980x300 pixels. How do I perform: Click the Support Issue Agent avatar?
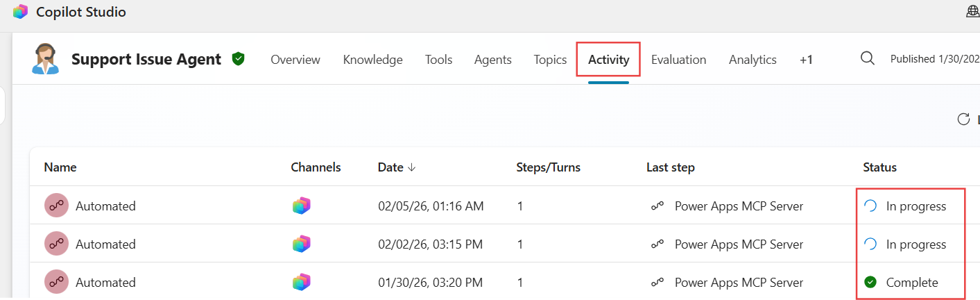46,59
